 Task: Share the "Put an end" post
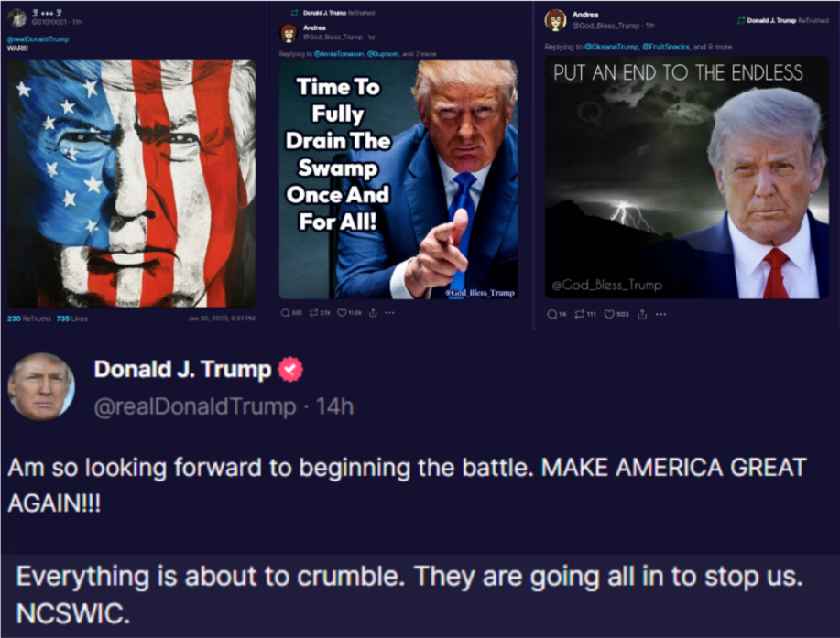pos(642,314)
